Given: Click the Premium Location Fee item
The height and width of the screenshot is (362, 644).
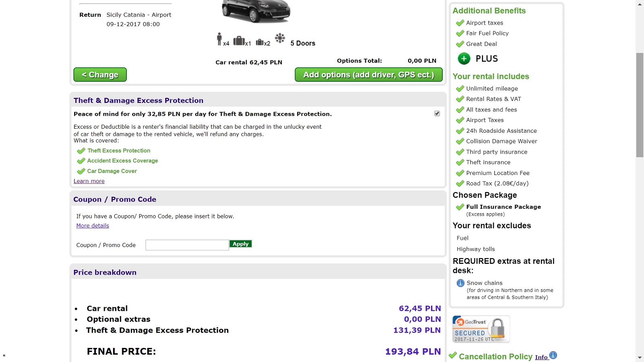Looking at the screenshot, I should click(x=498, y=173).
